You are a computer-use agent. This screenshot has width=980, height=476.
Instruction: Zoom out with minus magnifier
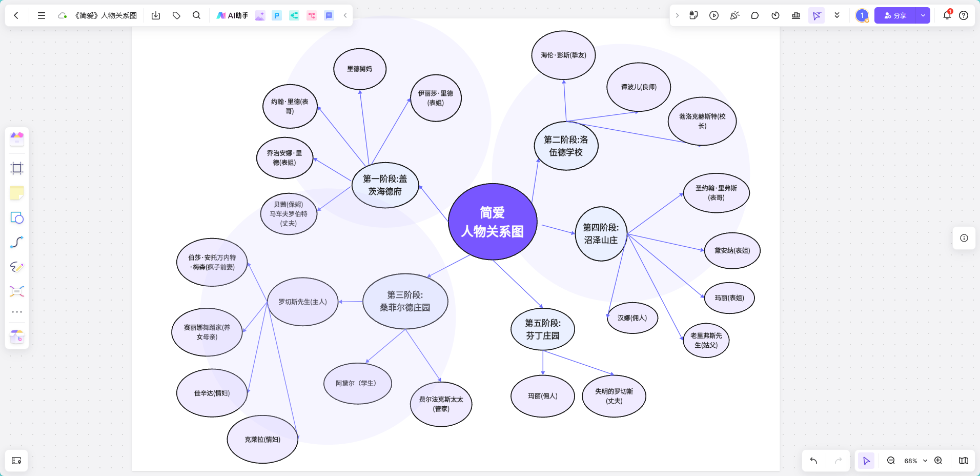click(891, 461)
